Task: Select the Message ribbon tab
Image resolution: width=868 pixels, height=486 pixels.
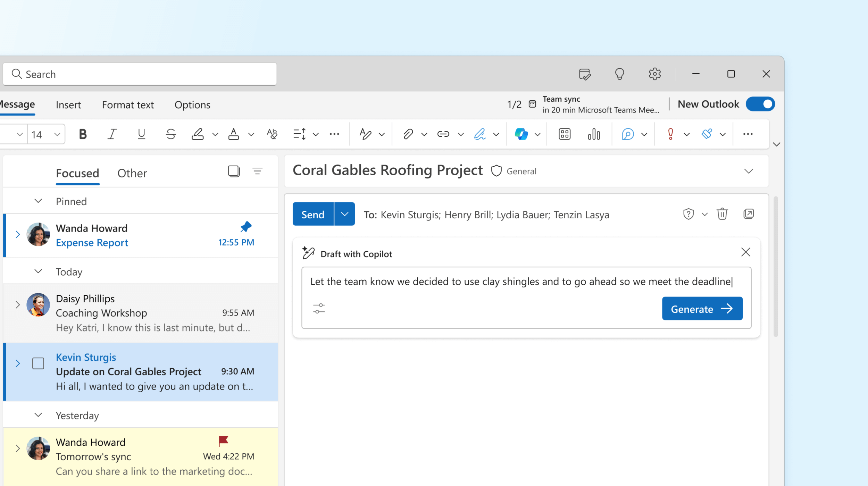Action: click(17, 104)
